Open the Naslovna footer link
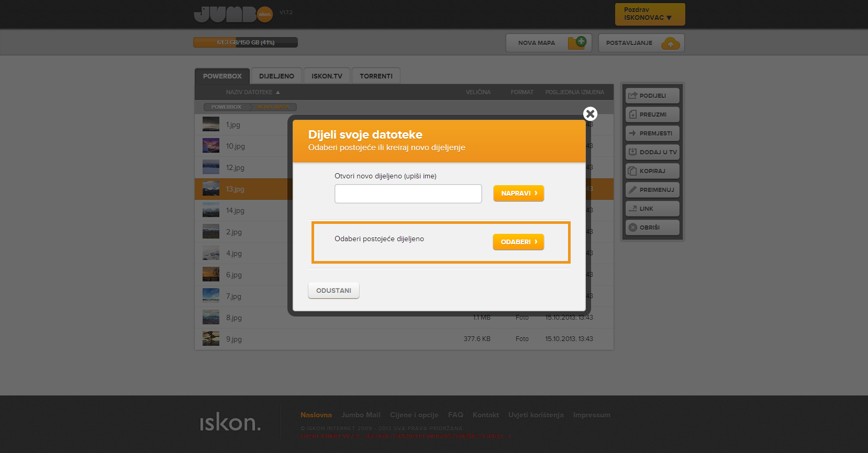This screenshot has height=453, width=868. click(x=316, y=415)
